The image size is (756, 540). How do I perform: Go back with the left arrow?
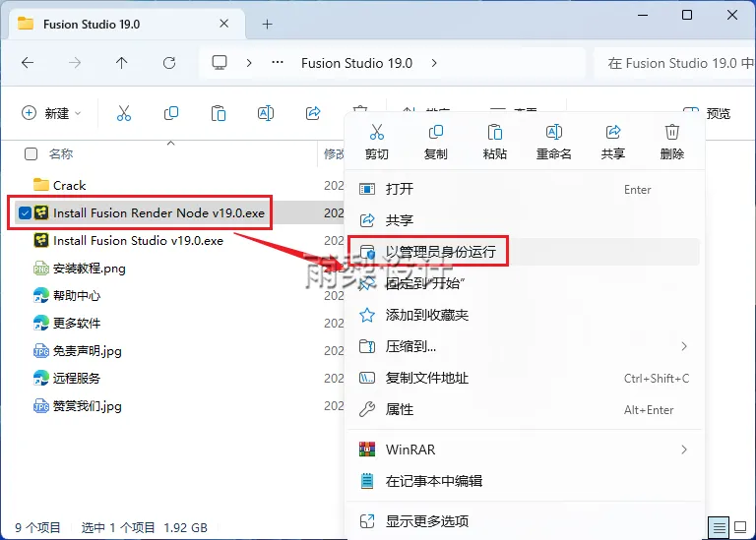point(28,63)
